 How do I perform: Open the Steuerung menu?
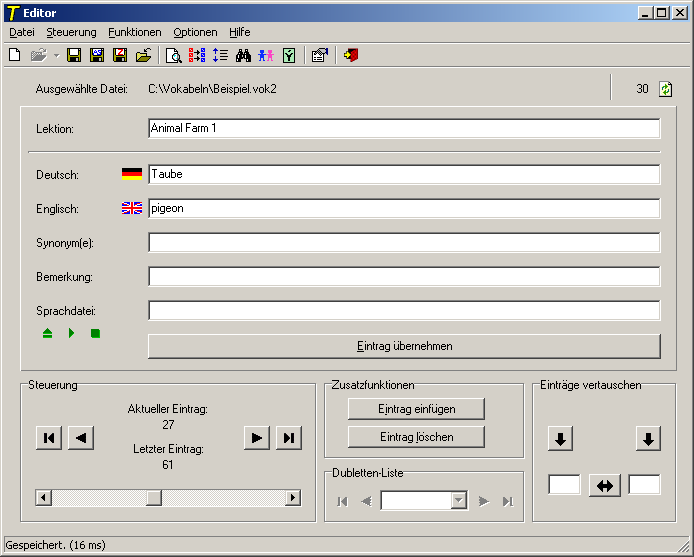[71, 32]
